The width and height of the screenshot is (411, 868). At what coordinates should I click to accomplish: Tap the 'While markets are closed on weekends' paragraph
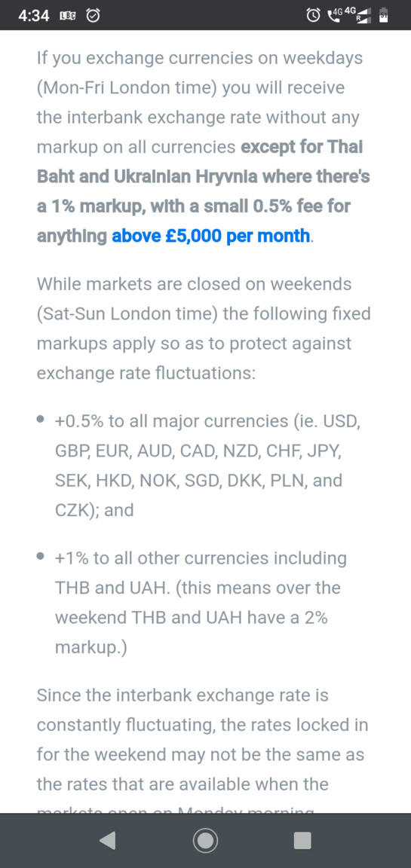pyautogui.click(x=204, y=329)
